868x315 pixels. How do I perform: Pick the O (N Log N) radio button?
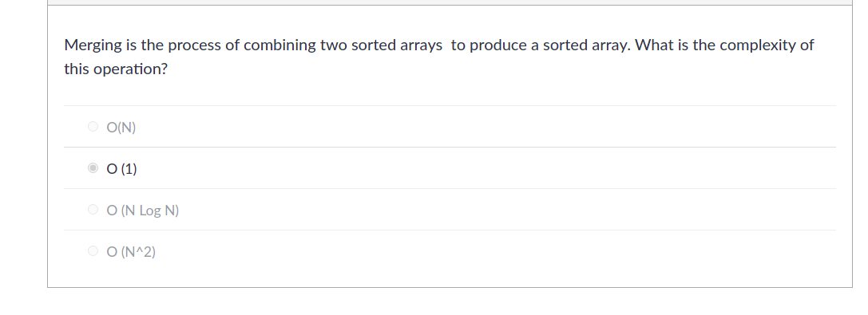point(93,210)
